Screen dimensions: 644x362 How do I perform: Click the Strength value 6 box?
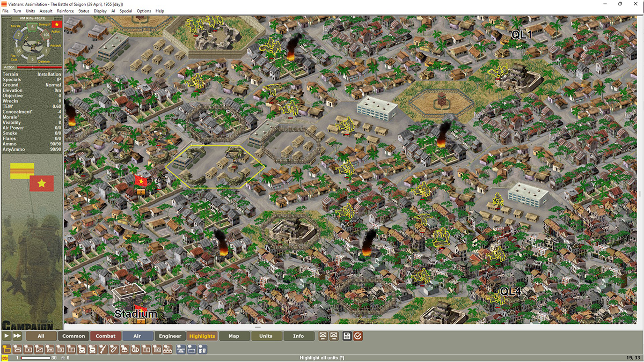[32, 26]
